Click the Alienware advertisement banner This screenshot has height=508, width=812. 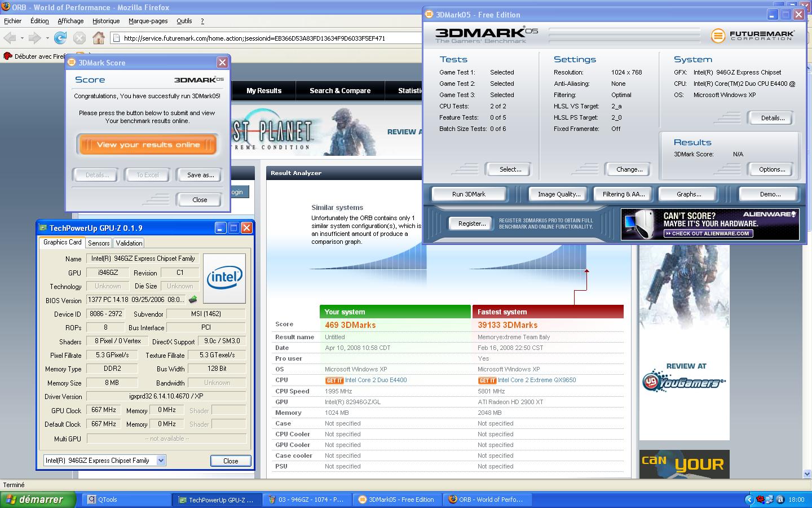[710, 224]
